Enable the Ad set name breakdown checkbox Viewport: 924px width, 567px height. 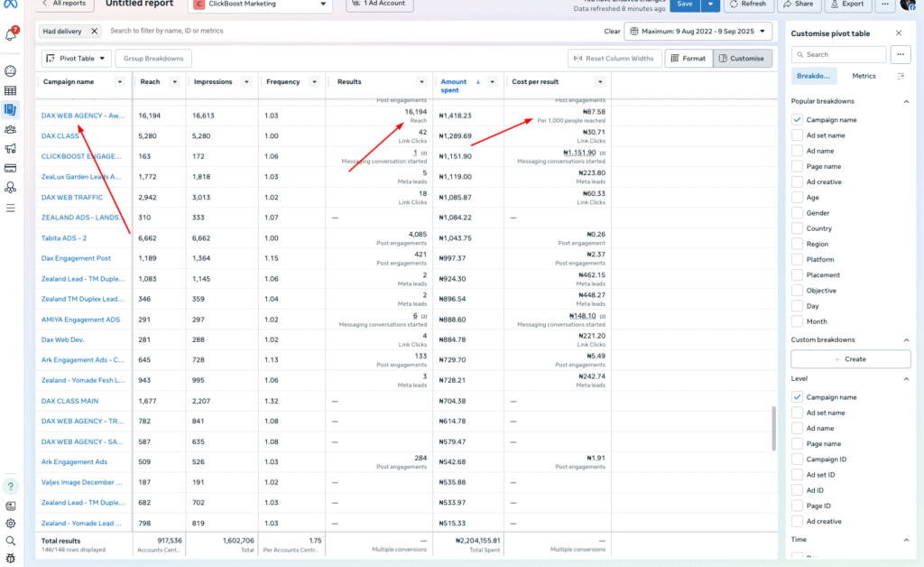[x=797, y=135]
